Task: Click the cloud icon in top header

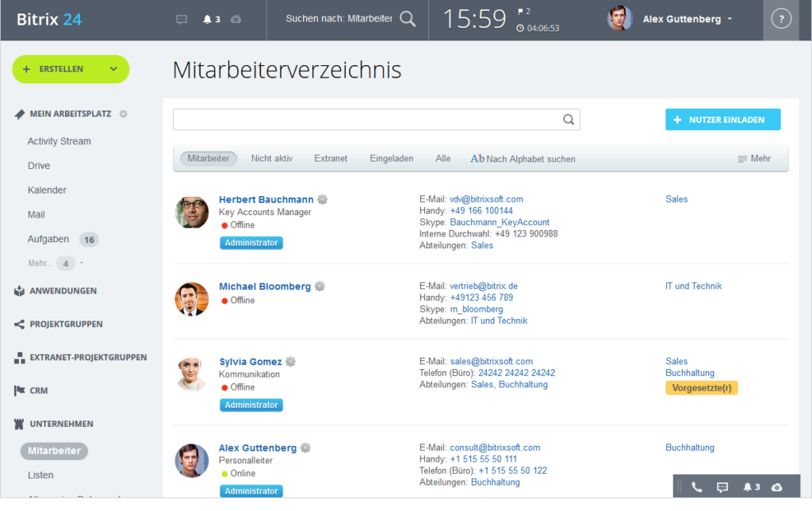Action: 236,20
